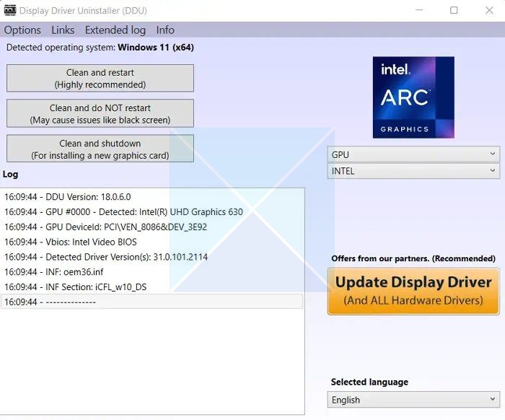The width and height of the screenshot is (505, 420).
Task: Select log line INF: oem36.inf
Action: tap(152, 272)
